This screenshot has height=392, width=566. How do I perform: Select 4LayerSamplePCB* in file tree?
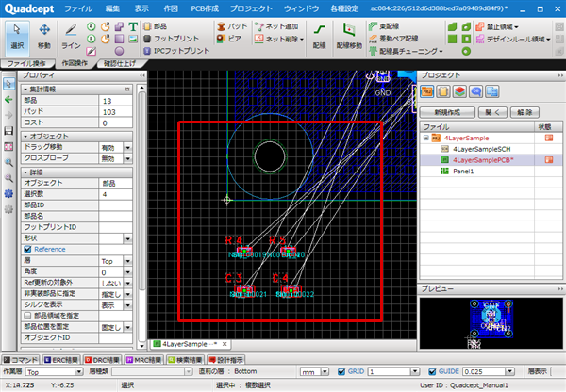point(483,160)
